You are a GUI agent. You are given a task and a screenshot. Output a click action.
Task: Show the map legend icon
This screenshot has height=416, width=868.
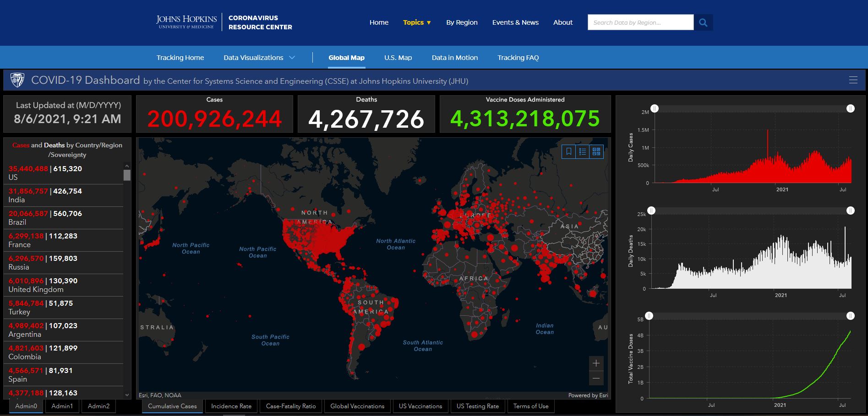(583, 151)
